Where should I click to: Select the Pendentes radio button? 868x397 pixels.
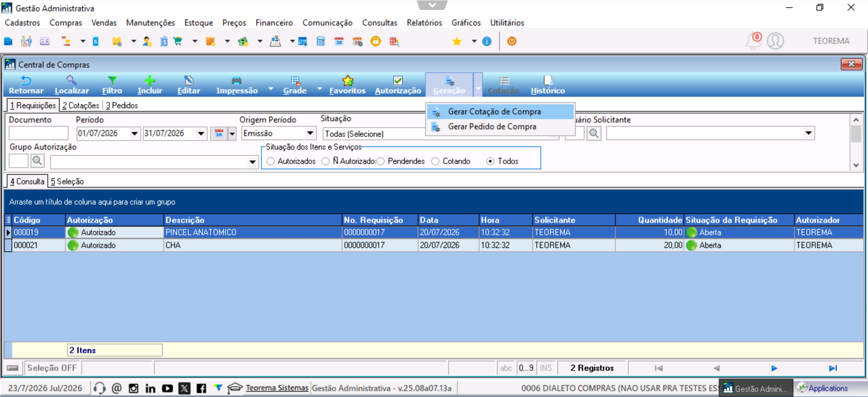381,161
